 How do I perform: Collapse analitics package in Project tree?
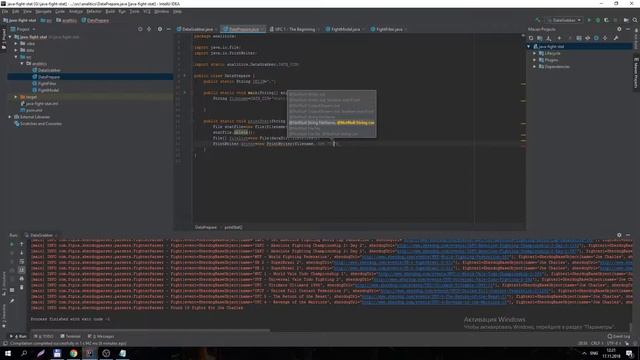click(22, 63)
